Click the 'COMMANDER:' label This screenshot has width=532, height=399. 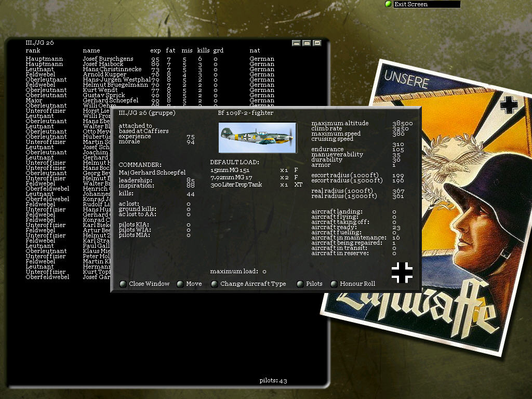[140, 165]
